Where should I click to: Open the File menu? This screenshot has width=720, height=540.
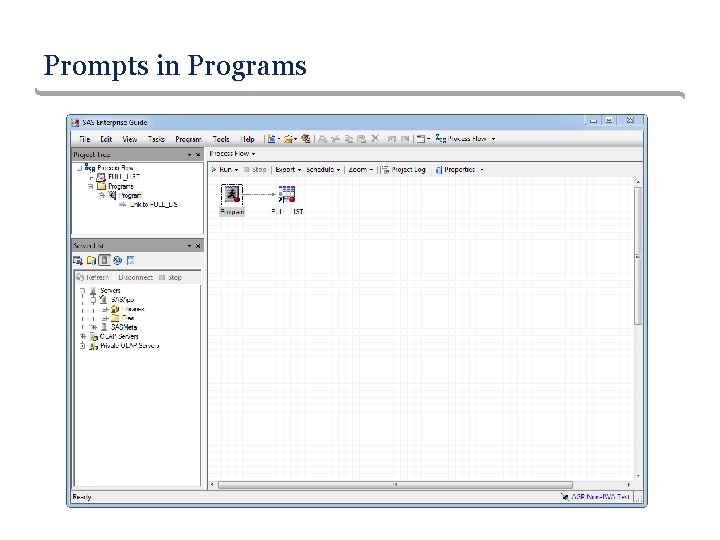tap(84, 139)
